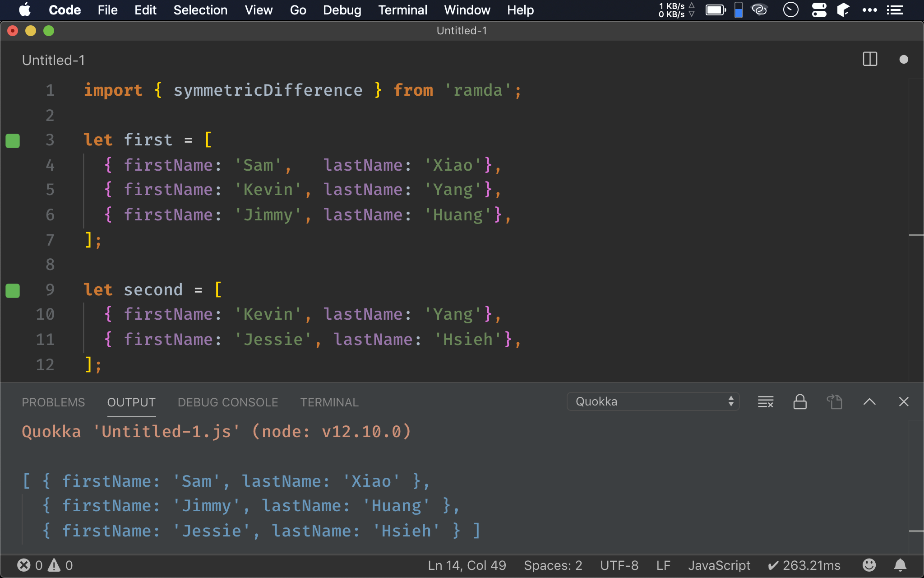Open the Edit menu
The image size is (924, 578).
[145, 10]
